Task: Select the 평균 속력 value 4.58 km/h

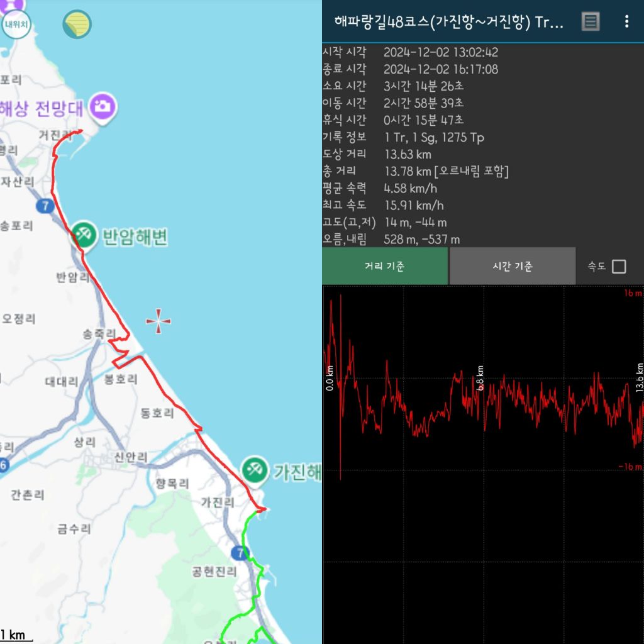Action: pyautogui.click(x=410, y=189)
